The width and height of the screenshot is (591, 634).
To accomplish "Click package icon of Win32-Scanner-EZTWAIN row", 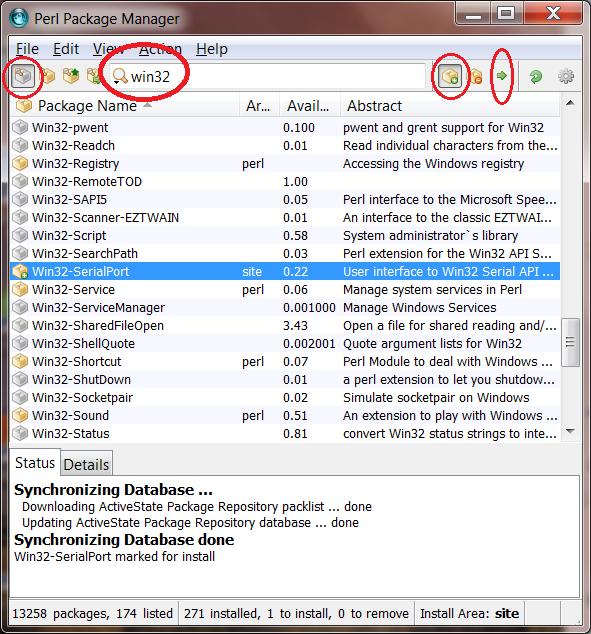I will coord(19,218).
